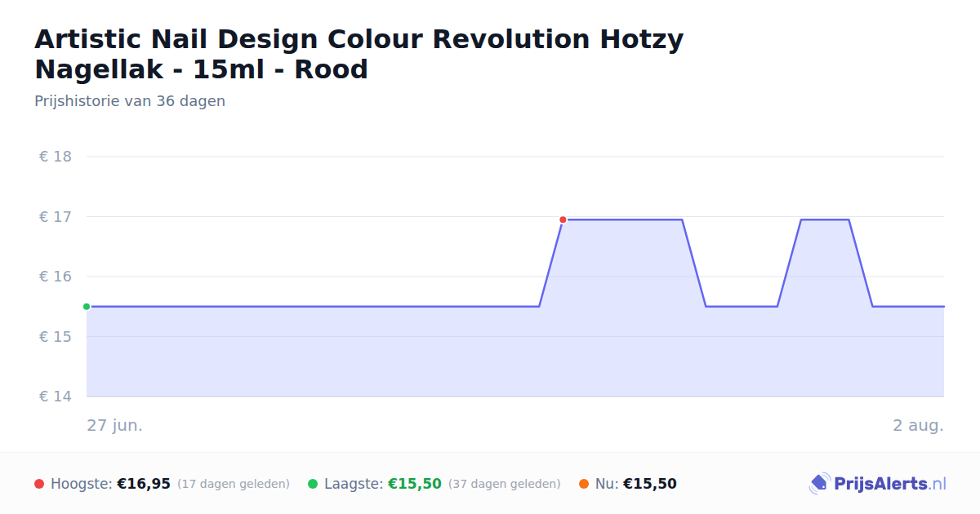Click the 2 aug. end date label

click(918, 425)
